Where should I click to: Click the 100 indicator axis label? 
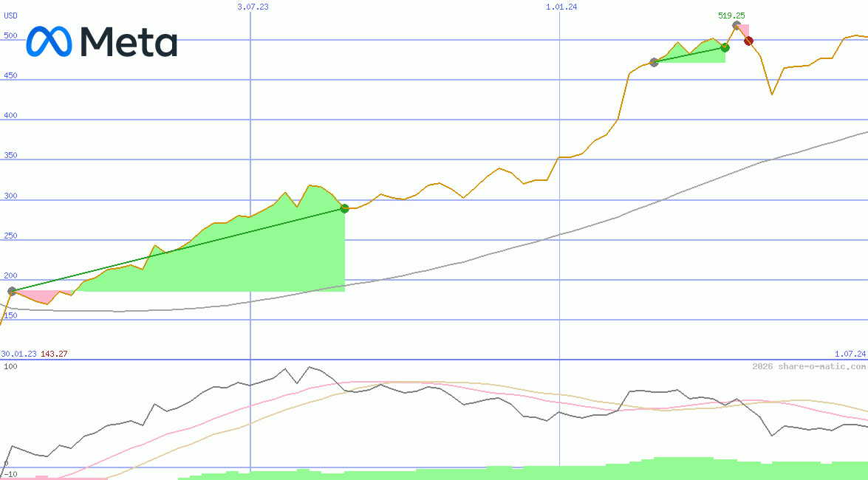pyautogui.click(x=10, y=366)
